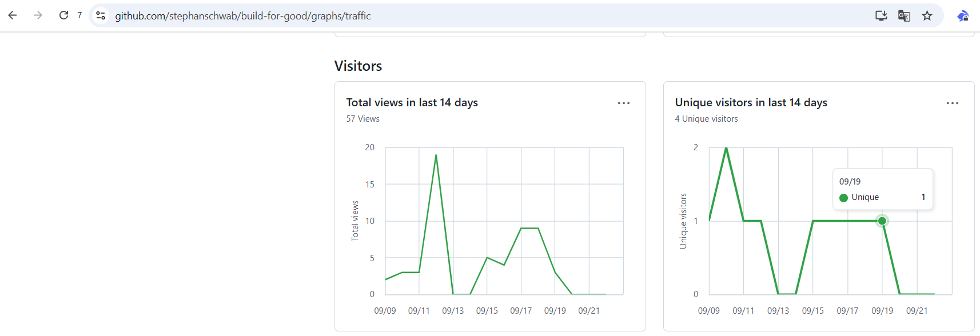The width and height of the screenshot is (980, 336).
Task: Click the profile icon at far right
Action: 963,15
